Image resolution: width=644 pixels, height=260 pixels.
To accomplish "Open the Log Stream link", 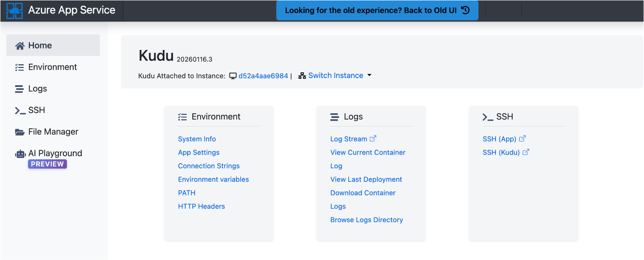I will (x=349, y=139).
